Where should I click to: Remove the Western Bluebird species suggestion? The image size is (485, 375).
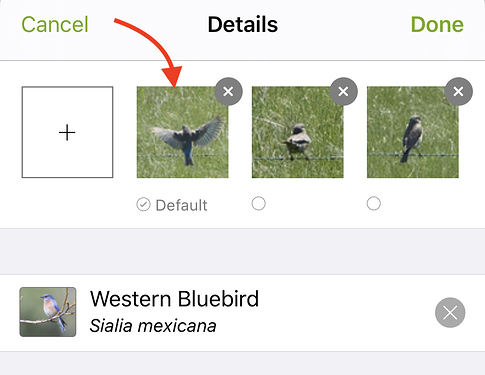[450, 313]
